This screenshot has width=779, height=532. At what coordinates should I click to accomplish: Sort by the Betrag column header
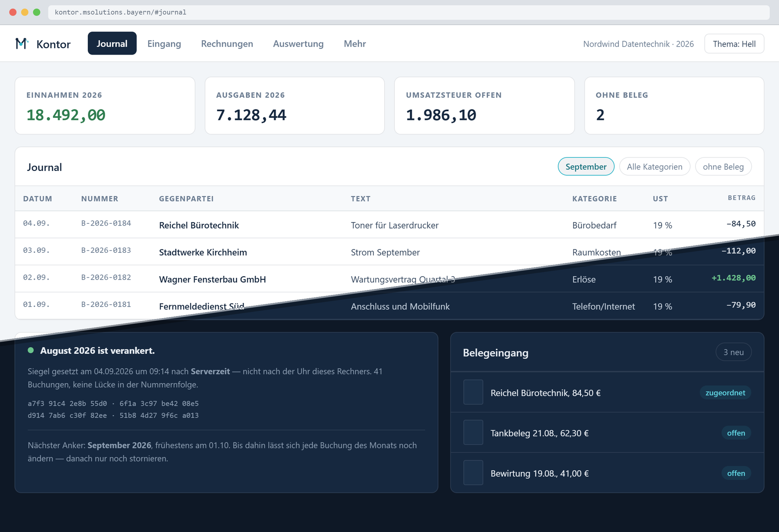click(741, 198)
